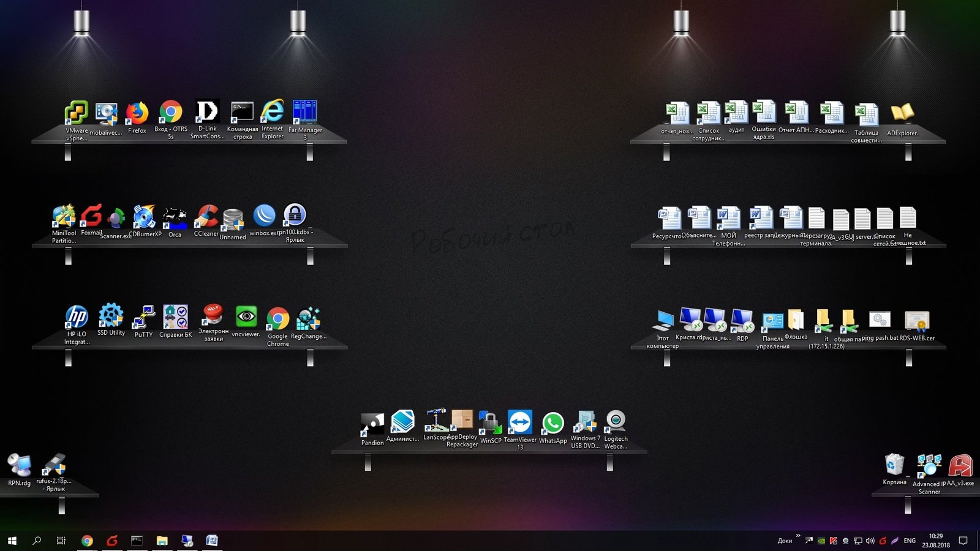This screenshot has height=551, width=980.
Task: Select the Far Manager 3 icon
Action: (x=304, y=113)
